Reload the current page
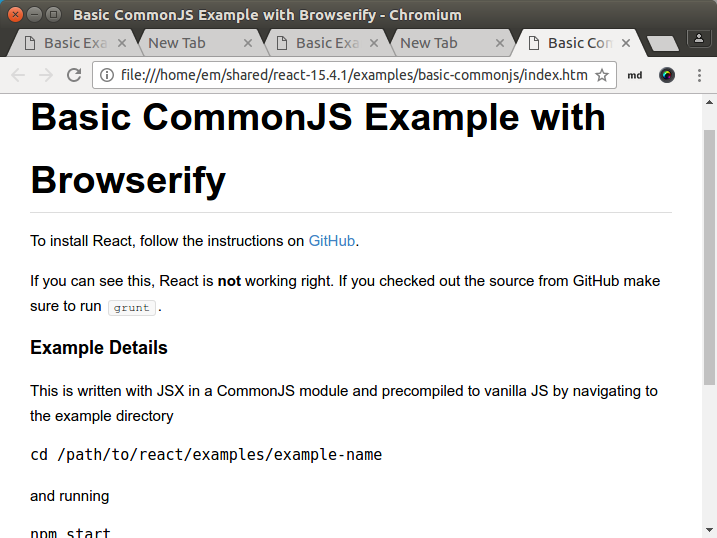Screen dimensions: 717x538 tap(73, 75)
